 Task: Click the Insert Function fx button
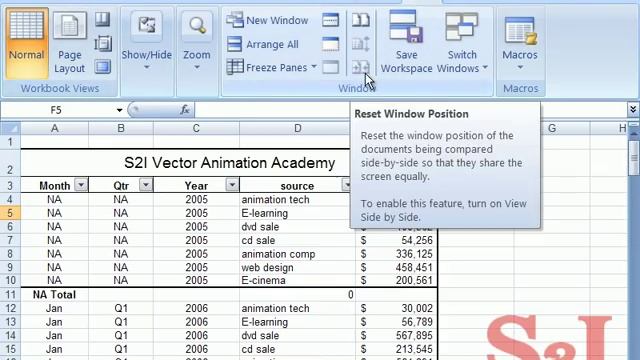(185, 109)
